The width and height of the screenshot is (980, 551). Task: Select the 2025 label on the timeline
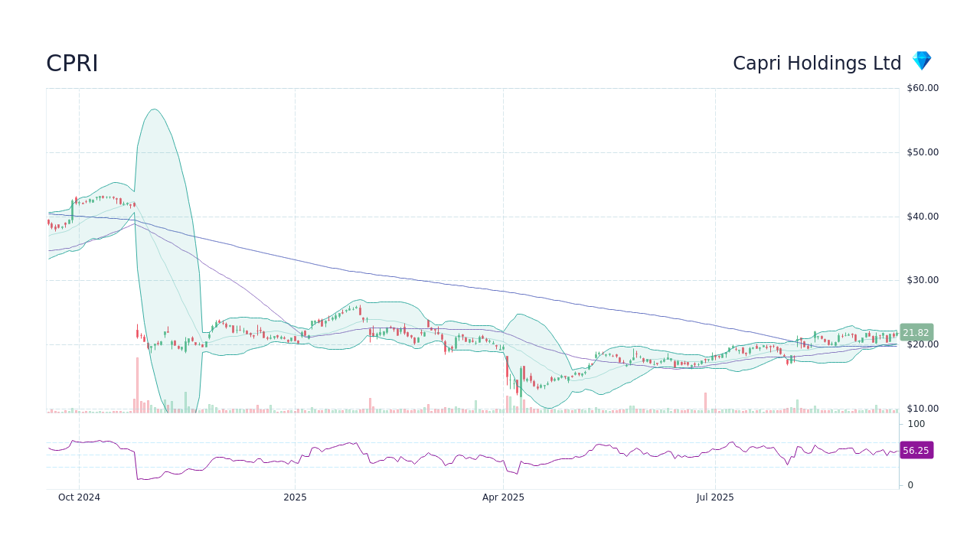295,497
